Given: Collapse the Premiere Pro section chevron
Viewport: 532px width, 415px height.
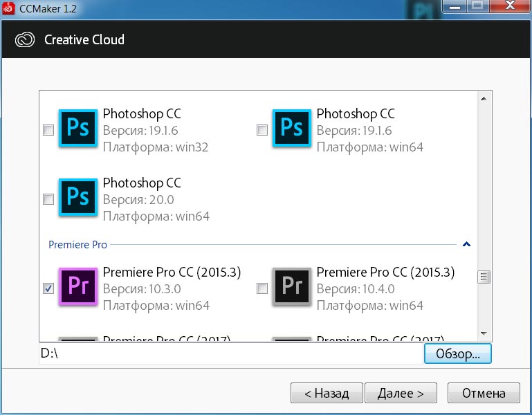Looking at the screenshot, I should point(466,244).
